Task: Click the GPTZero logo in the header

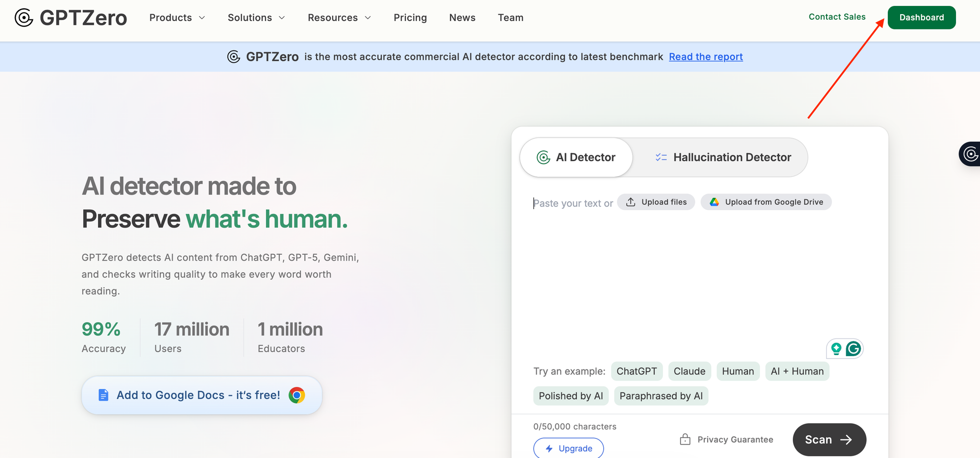Action: click(x=71, y=18)
